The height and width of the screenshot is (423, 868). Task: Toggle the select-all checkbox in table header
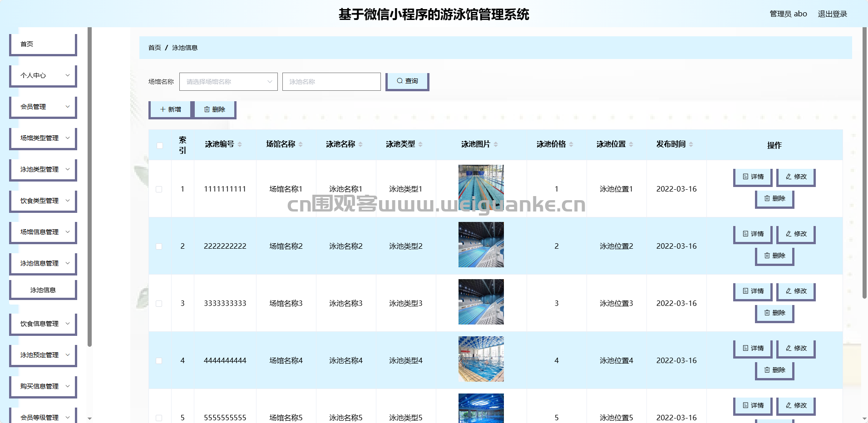[159, 146]
